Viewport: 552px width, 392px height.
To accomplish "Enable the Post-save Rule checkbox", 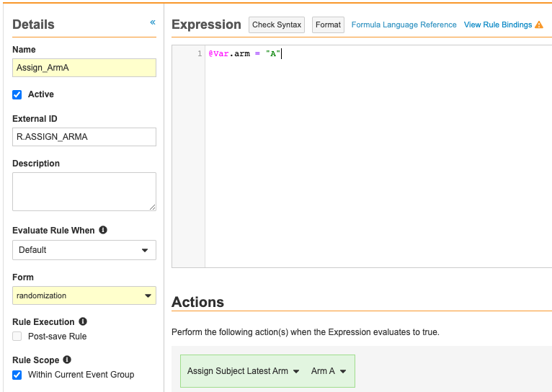I will 17,337.
